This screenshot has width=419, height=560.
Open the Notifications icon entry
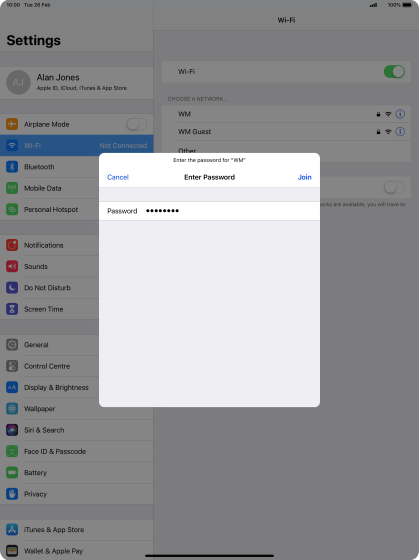[12, 245]
